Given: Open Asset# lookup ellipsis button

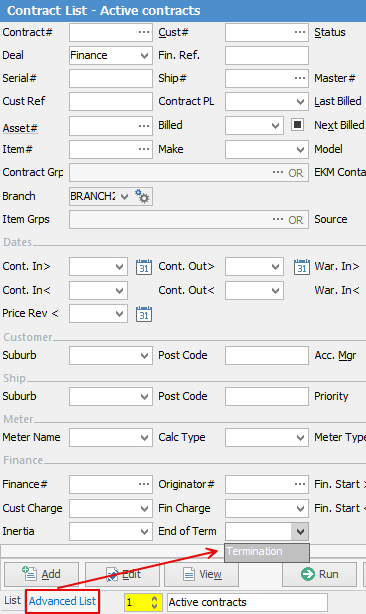Looking at the screenshot, I should coord(144,126).
